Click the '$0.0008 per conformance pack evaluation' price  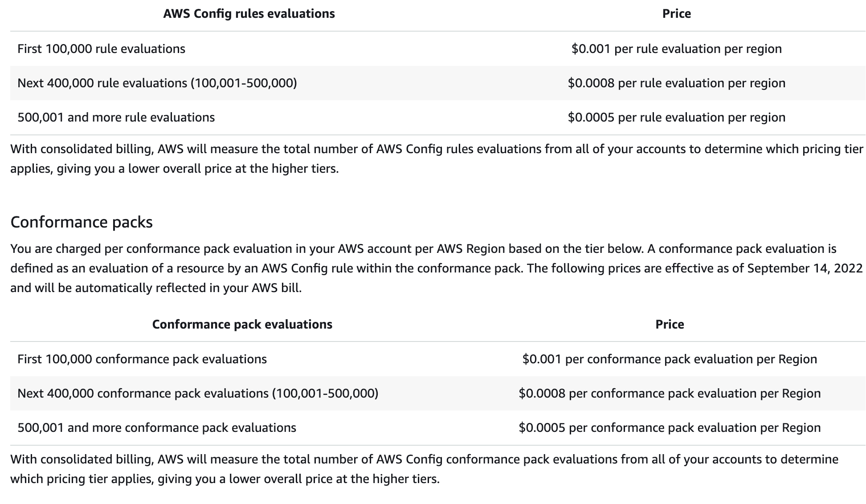point(670,394)
